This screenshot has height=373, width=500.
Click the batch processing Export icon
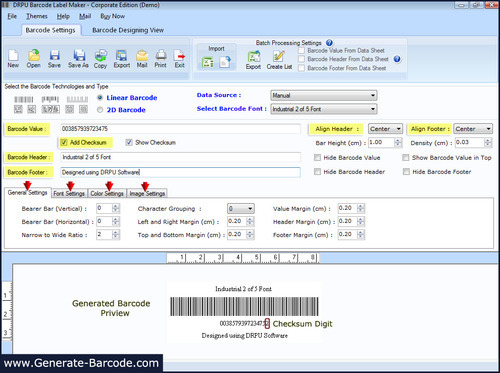254,59
